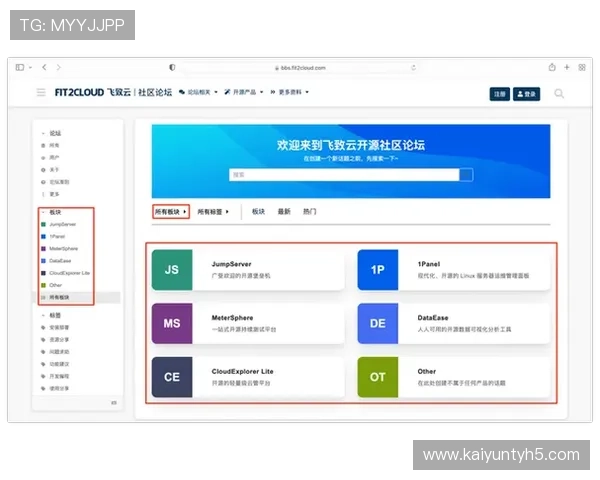Open the dark CE category tile
This screenshot has width=600, height=480.
[172, 377]
